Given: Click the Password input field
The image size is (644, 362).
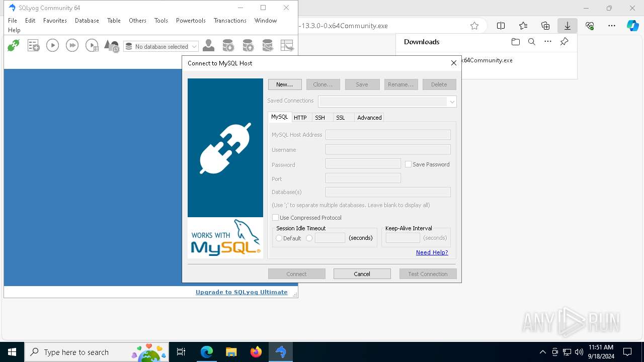Looking at the screenshot, I should [x=363, y=163].
